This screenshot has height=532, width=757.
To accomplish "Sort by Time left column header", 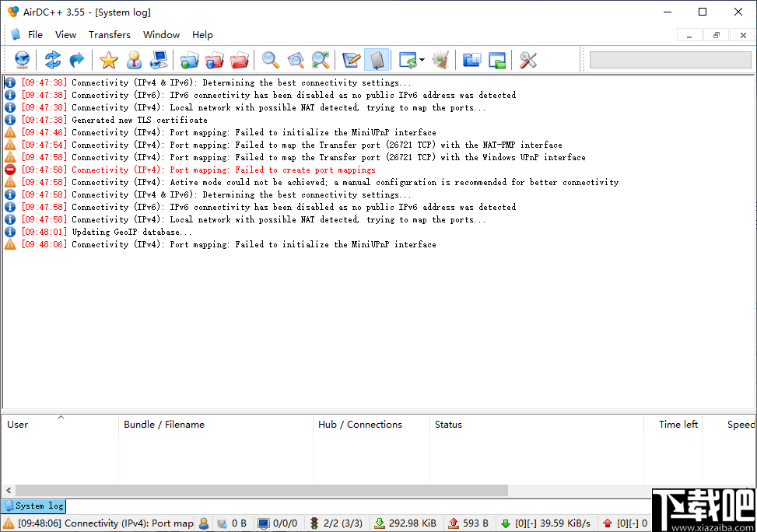I will pyautogui.click(x=672, y=425).
